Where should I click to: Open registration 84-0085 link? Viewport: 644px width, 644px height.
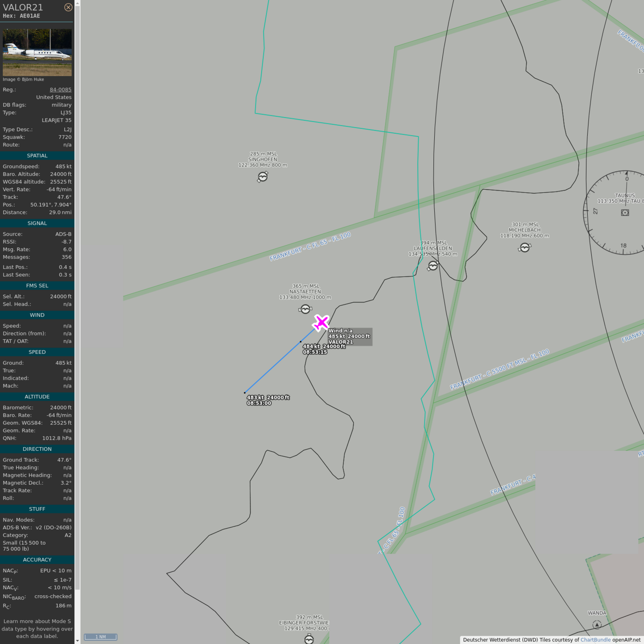click(x=60, y=89)
